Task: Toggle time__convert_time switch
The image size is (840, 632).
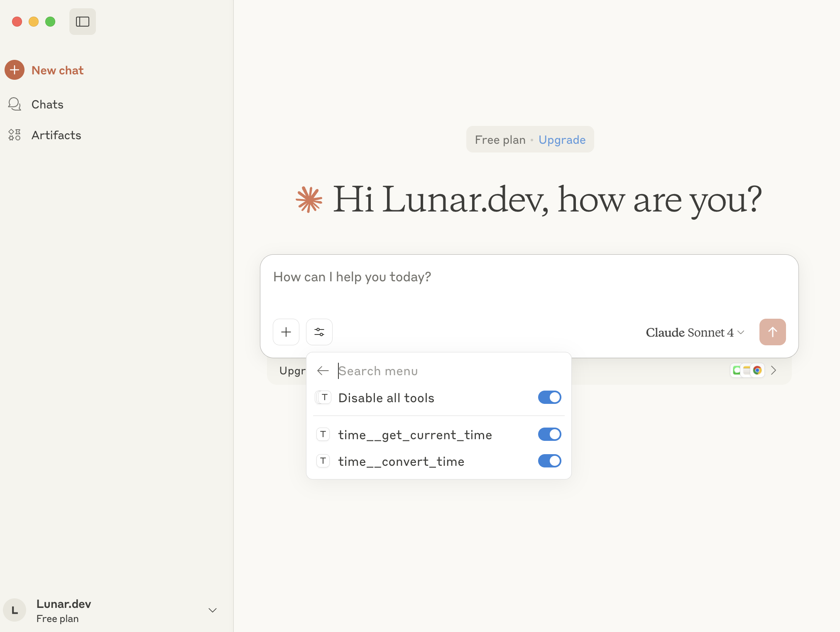Action: 550,461
